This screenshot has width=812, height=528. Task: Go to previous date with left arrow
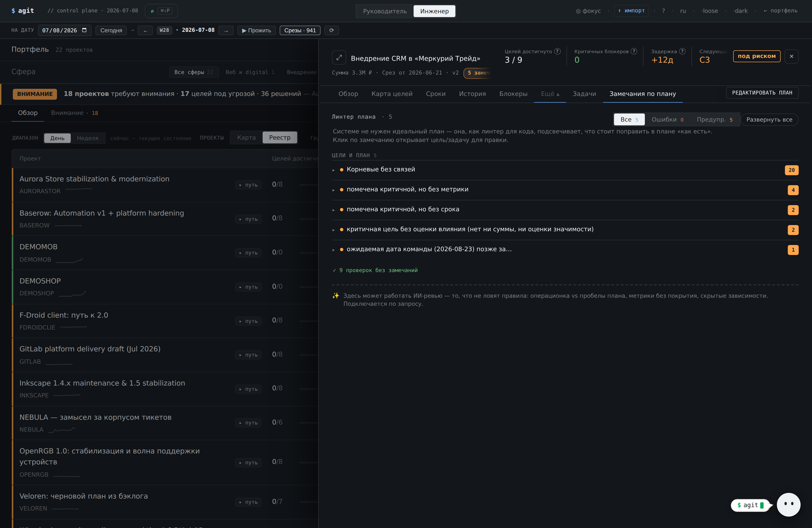[145, 30]
